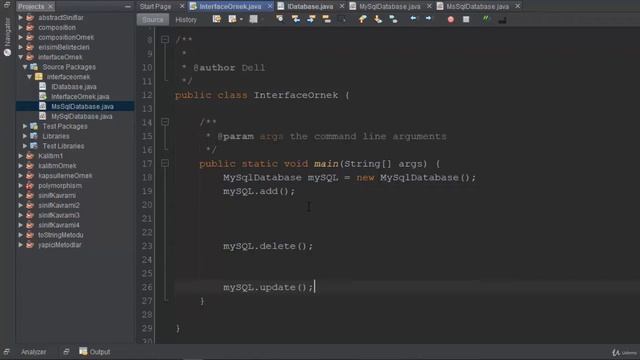Screen dimensions: 640x360
Task: Click Uncomment toolbar icon
Action: (x=502, y=20)
